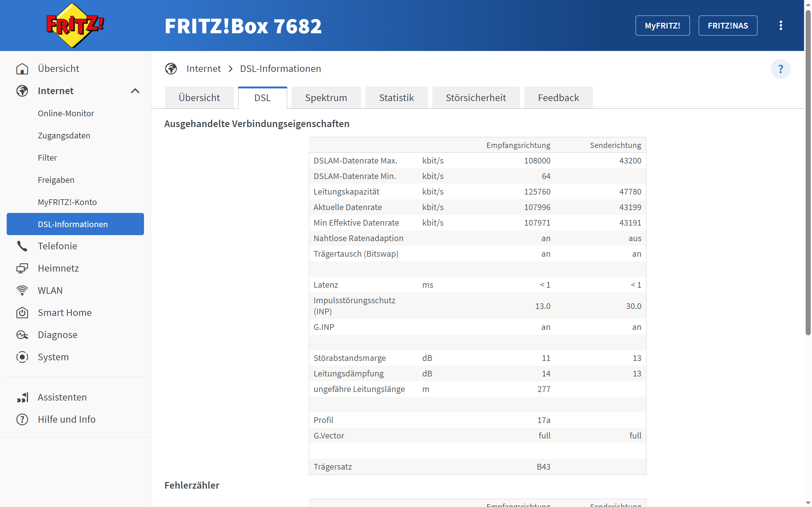The width and height of the screenshot is (812, 507).
Task: Select the Statistik tab
Action: click(396, 98)
